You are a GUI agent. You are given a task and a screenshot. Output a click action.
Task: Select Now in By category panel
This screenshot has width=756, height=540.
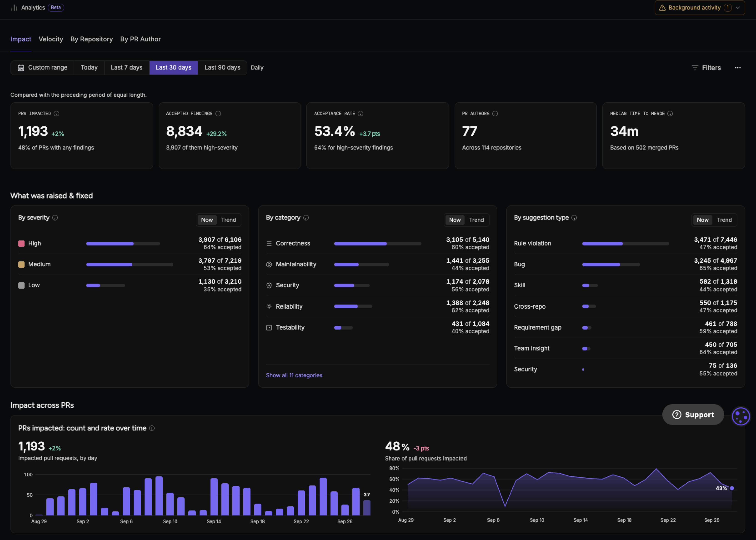pos(455,220)
